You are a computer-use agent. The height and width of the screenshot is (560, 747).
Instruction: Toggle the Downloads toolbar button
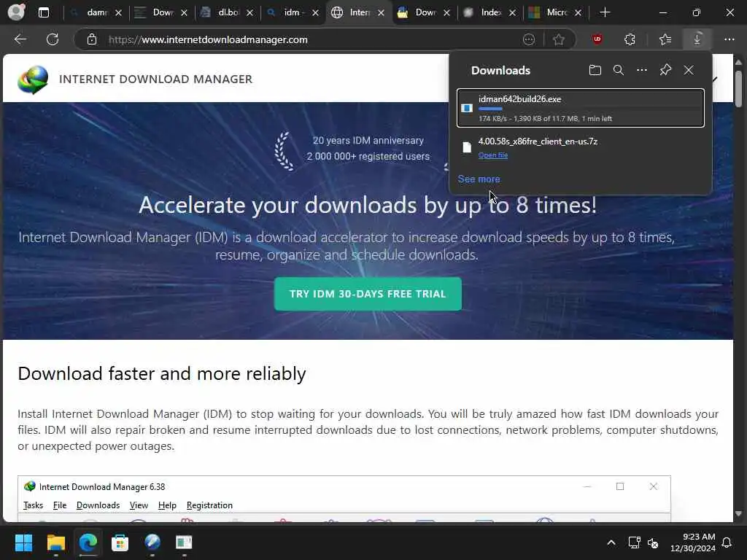tap(697, 39)
